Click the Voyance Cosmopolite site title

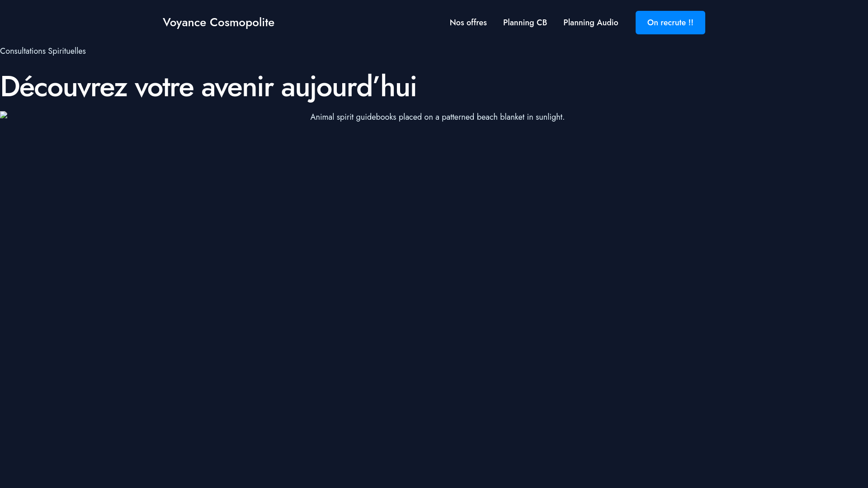tap(218, 22)
